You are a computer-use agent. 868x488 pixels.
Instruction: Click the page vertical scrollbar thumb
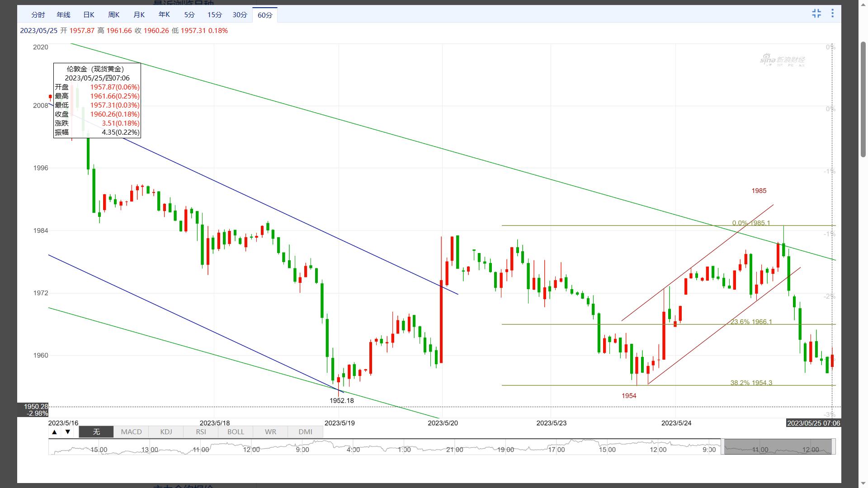point(863,99)
